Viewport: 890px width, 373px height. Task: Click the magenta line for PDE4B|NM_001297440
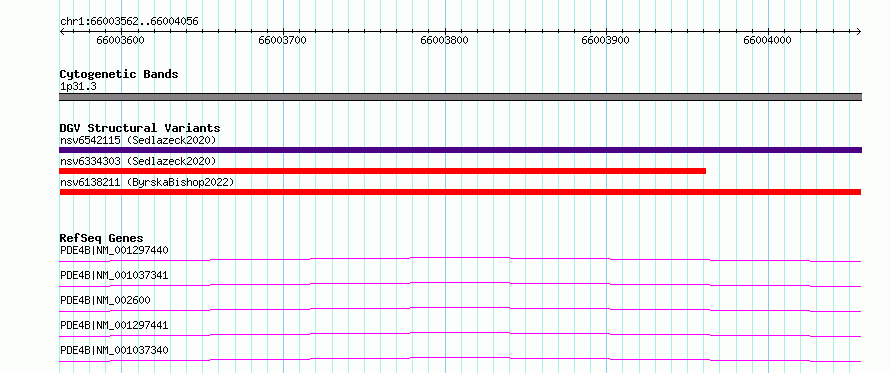[460, 259]
